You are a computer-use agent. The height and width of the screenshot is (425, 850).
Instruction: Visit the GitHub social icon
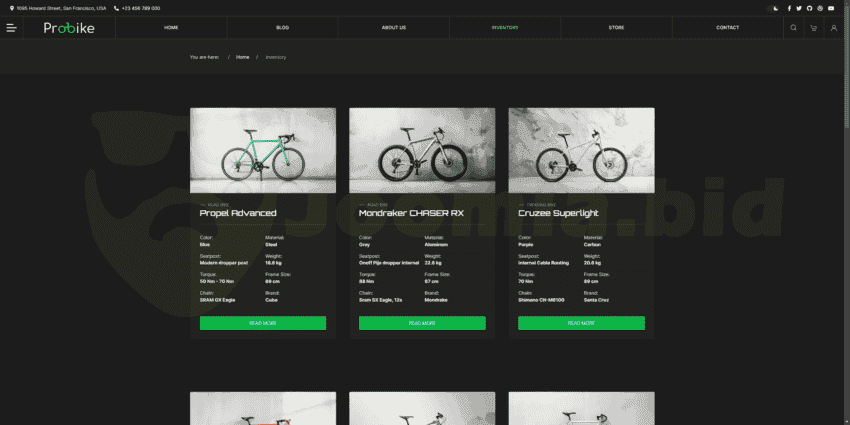point(809,8)
